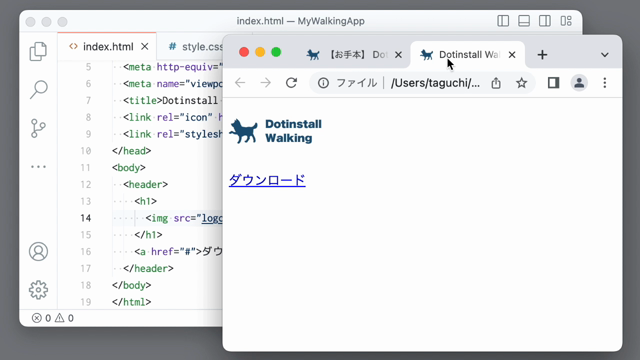Image resolution: width=640 pixels, height=360 pixels.
Task: Switch to the style.css editor tab
Action: coord(196,47)
